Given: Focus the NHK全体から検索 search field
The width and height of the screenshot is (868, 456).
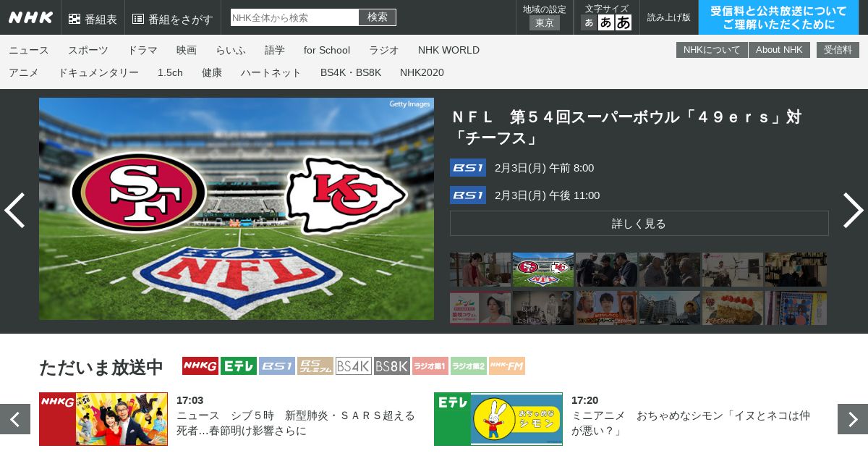Looking at the screenshot, I should click(x=294, y=17).
